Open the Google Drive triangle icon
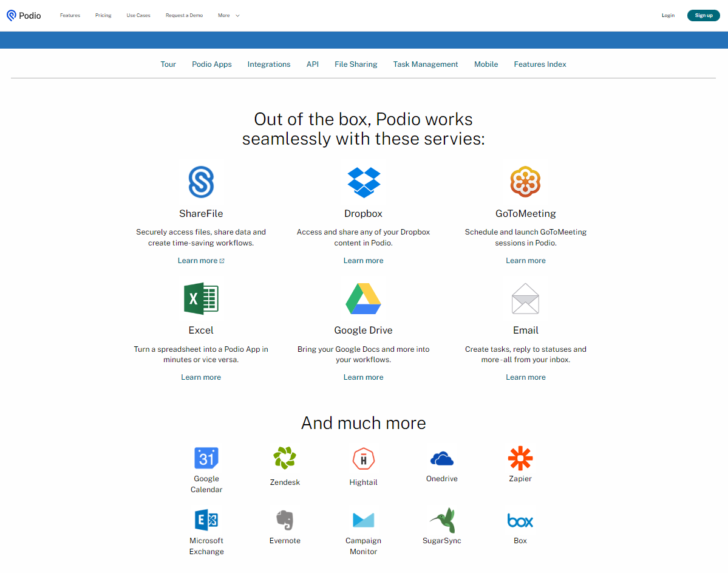The height and width of the screenshot is (573, 728). point(363,299)
